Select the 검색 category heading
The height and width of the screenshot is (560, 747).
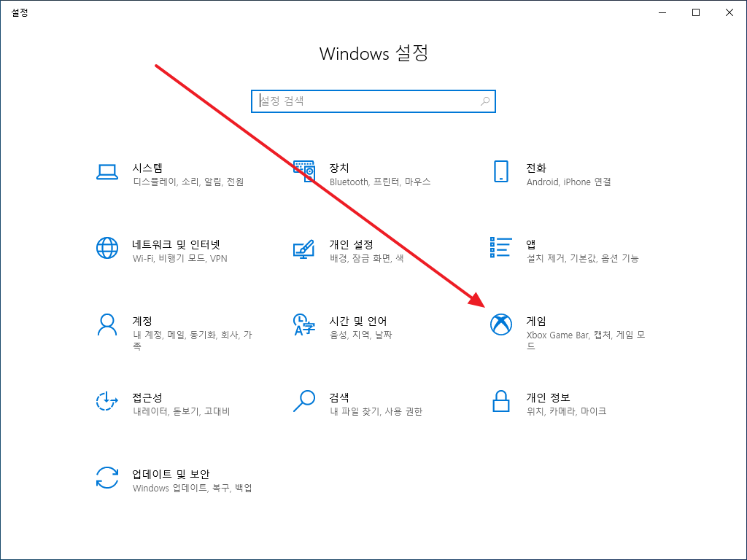(339, 397)
